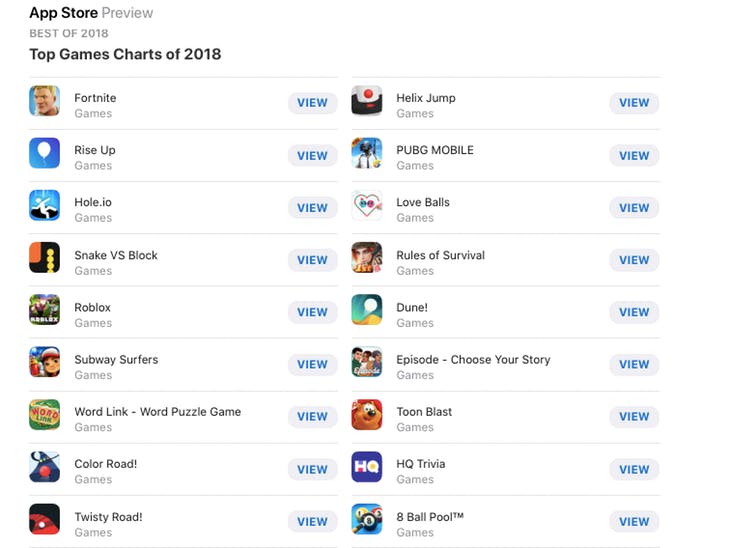The image size is (730, 548).
Task: Click the Fortnite game icon
Action: [44, 101]
